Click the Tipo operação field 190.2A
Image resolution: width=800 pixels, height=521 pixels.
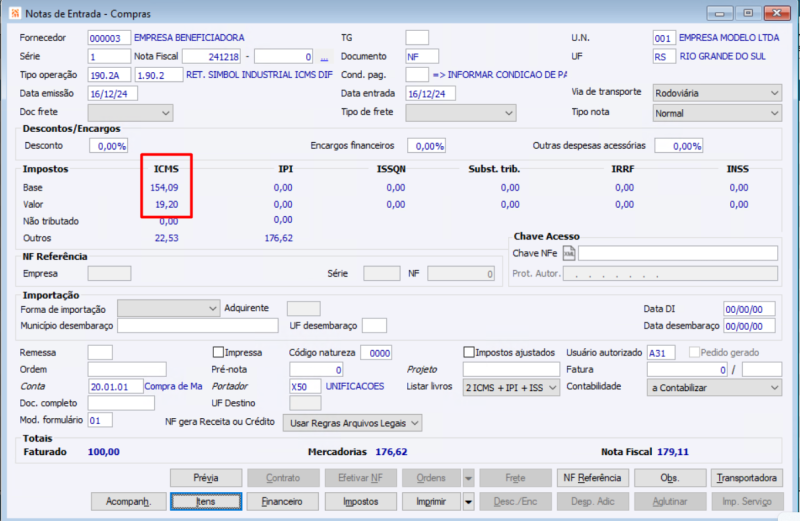click(x=109, y=75)
